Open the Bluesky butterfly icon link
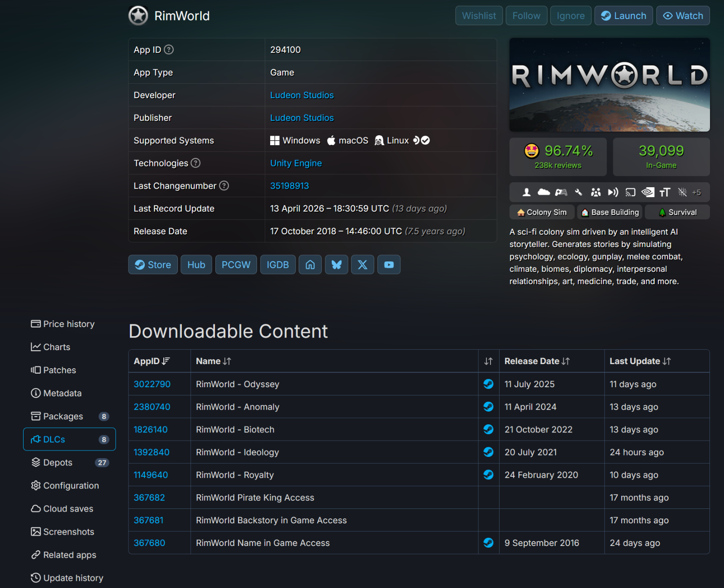Viewport: 724px width, 588px height. click(x=336, y=265)
